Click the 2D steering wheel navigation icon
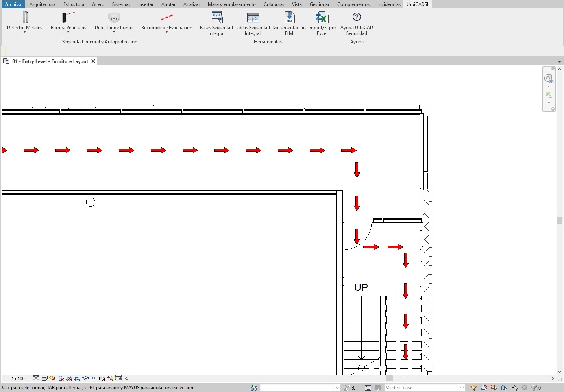The image size is (564, 392). click(548, 79)
